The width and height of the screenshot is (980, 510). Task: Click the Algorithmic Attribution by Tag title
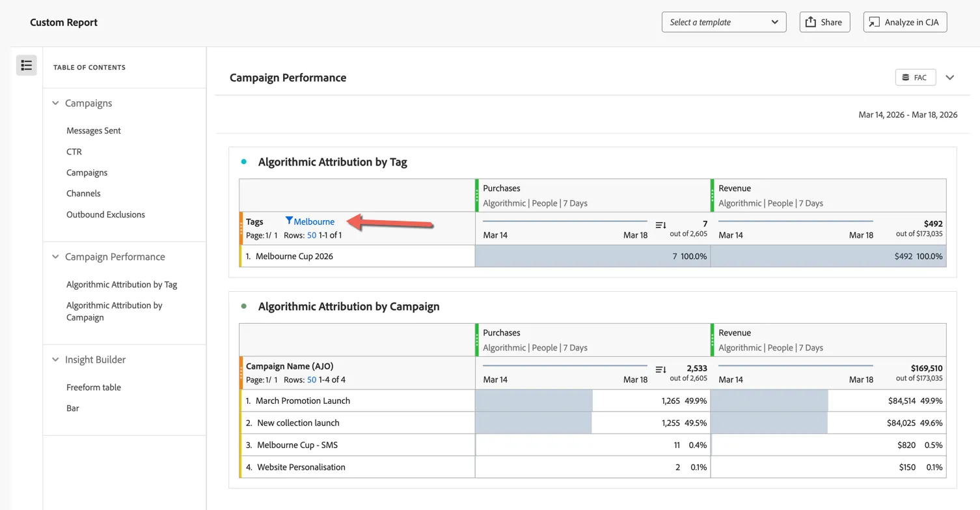tap(333, 162)
